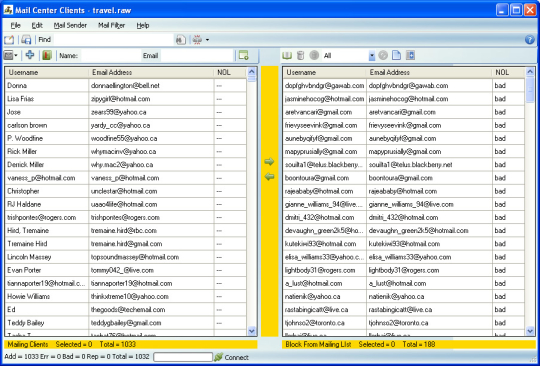The width and height of the screenshot is (540, 366).
Task: Sort blocked list by Email Address header
Action: (x=429, y=73)
